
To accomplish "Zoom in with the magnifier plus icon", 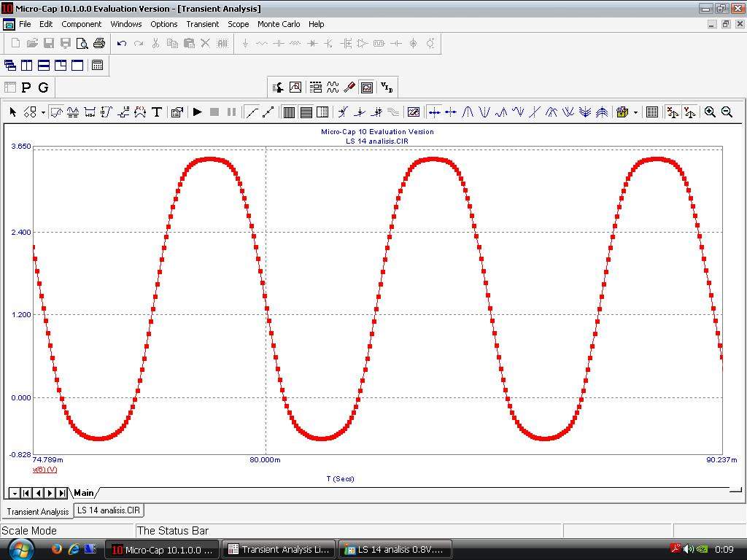I will [x=710, y=112].
